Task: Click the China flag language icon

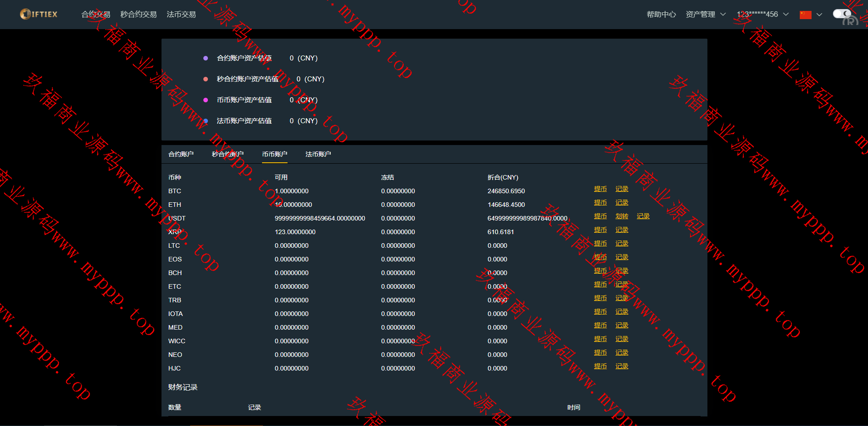Action: [x=805, y=15]
